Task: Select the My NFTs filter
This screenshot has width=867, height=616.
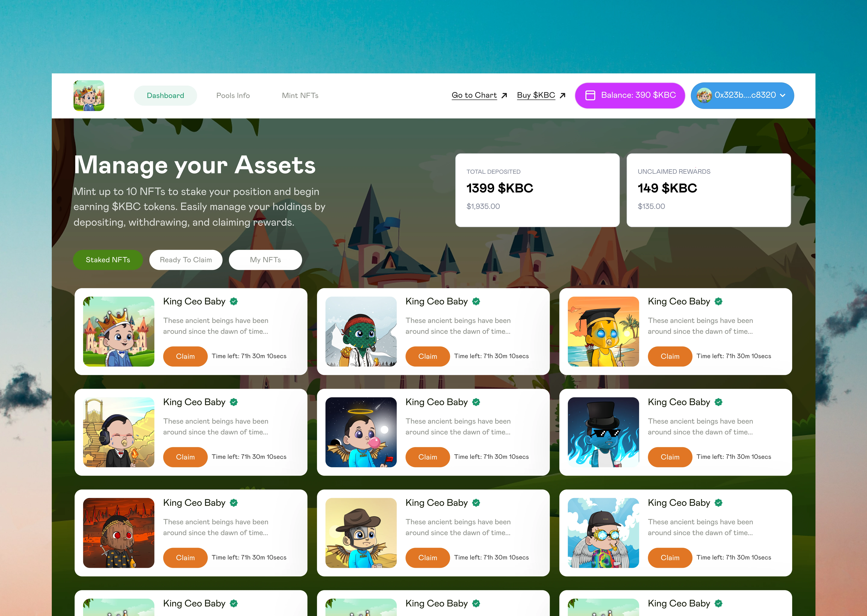Action: (265, 260)
